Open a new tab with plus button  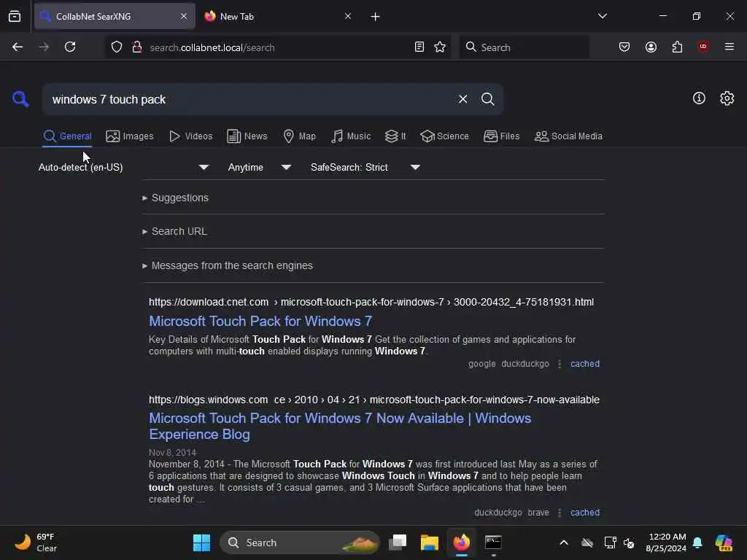coord(375,17)
